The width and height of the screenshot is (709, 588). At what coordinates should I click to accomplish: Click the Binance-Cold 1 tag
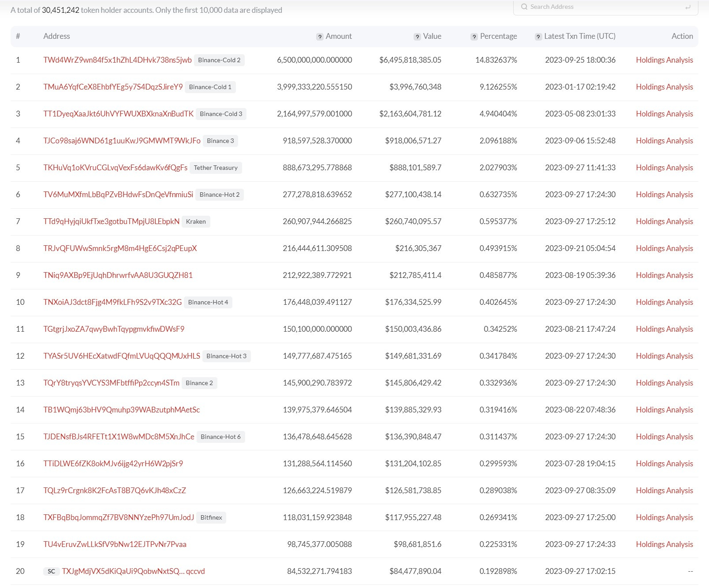tap(210, 87)
